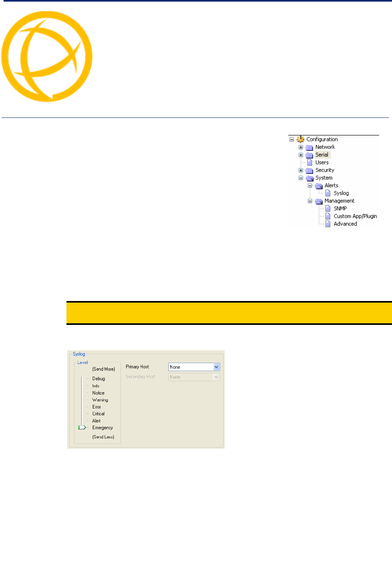Click the Alert level label
Screen dimensions: 392x563
[x=96, y=421]
